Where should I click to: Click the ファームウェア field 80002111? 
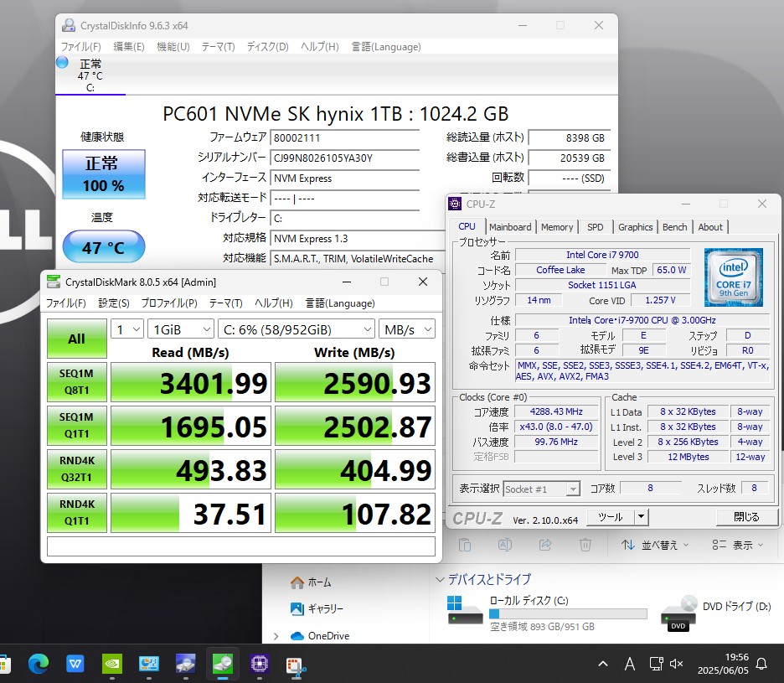point(344,137)
